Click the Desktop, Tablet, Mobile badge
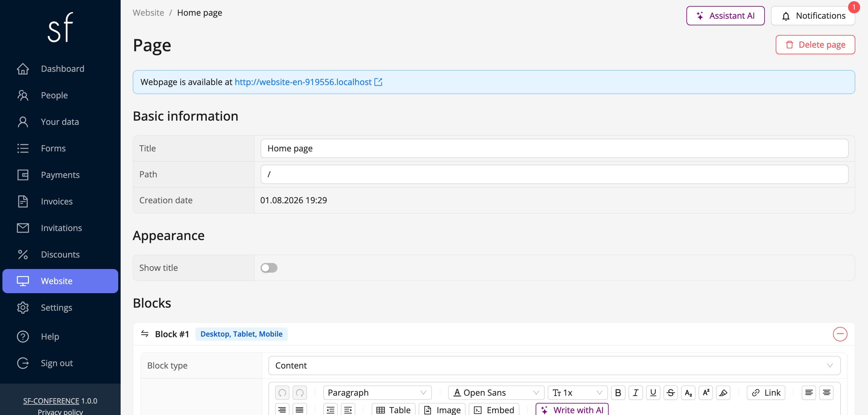This screenshot has height=415, width=868. coord(241,334)
